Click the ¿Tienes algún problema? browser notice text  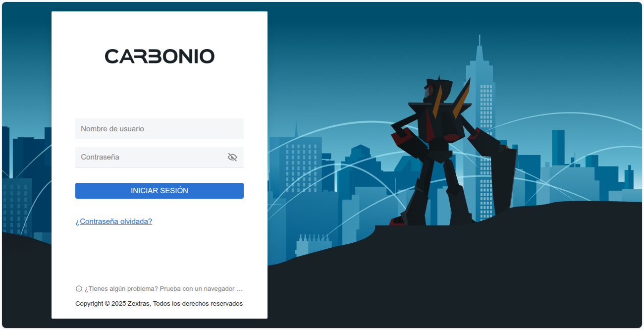click(x=163, y=288)
